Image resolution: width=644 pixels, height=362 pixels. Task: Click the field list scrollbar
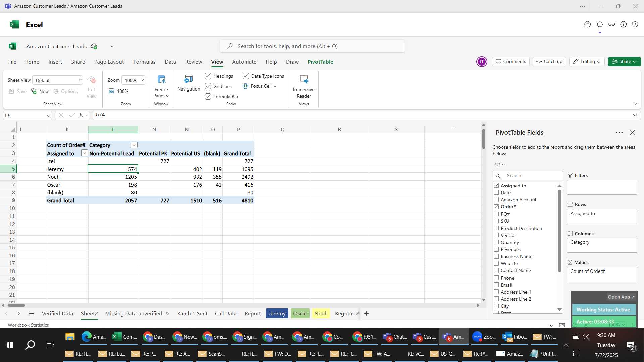click(559, 231)
